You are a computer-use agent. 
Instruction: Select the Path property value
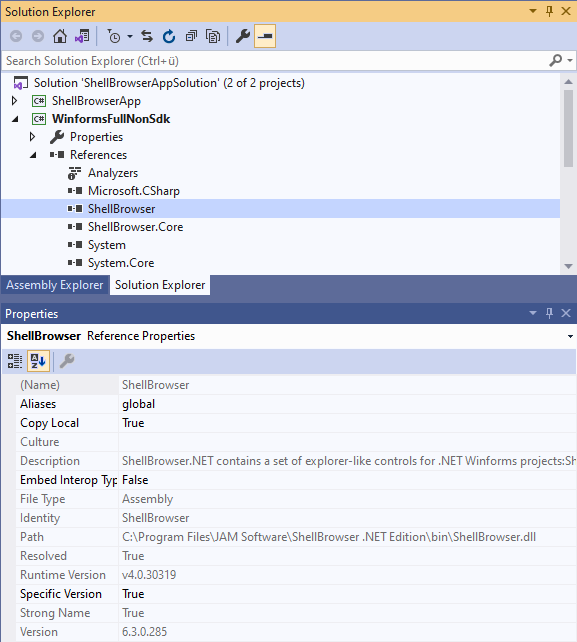329,537
